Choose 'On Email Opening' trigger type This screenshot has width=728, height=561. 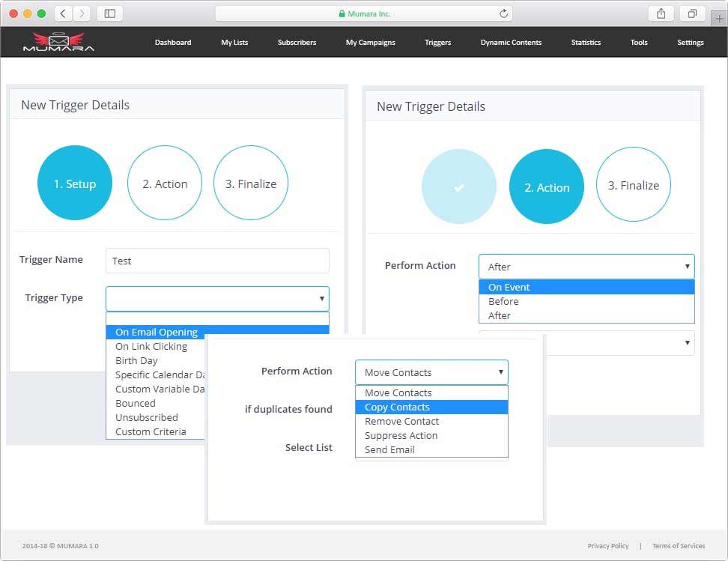point(157,332)
